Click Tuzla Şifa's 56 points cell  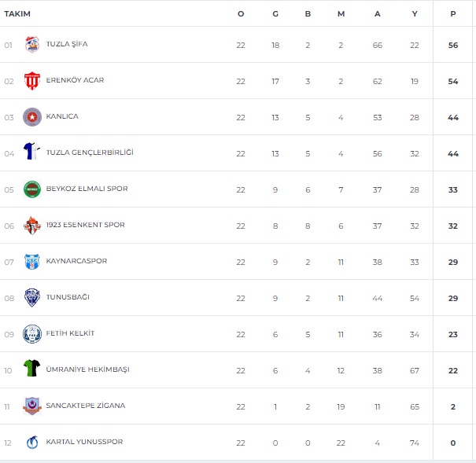coord(453,45)
